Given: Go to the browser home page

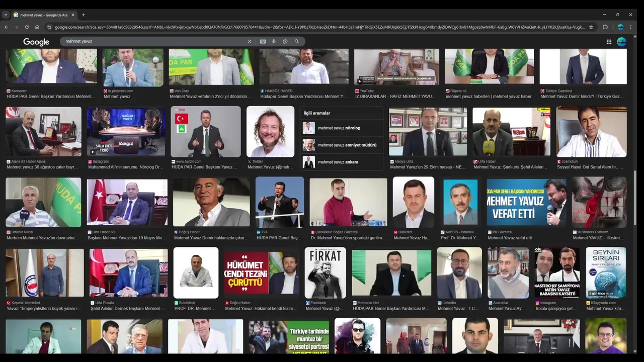Looking at the screenshot, I should [37, 27].
